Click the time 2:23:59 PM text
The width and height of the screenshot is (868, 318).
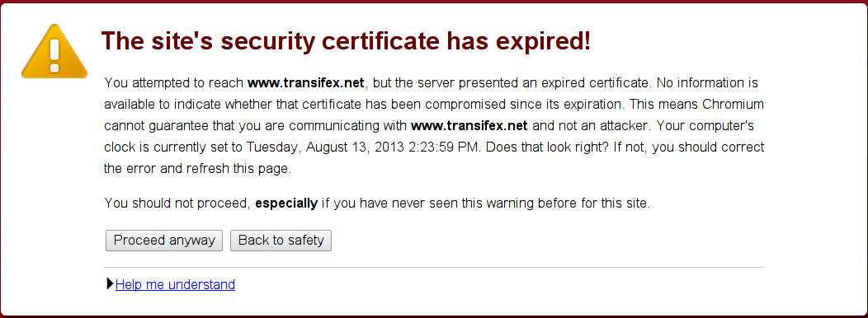click(441, 147)
